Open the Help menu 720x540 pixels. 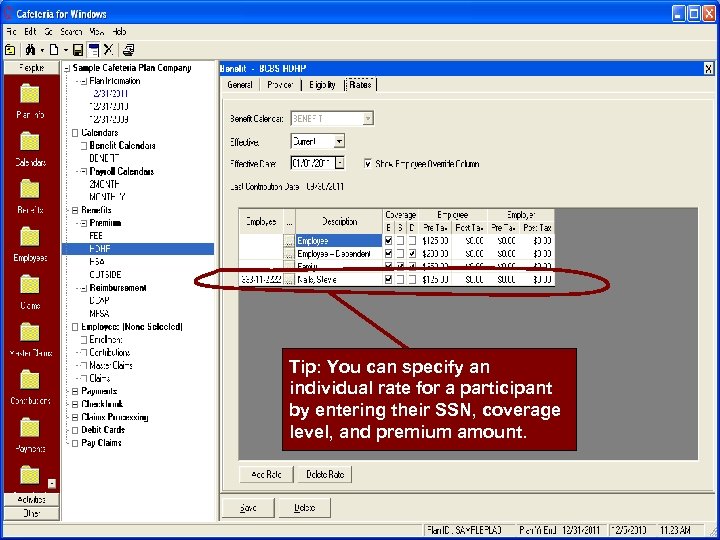point(119,32)
